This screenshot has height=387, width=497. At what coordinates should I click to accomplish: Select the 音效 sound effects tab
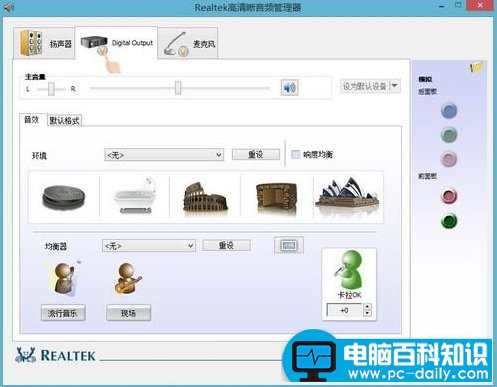(x=33, y=120)
